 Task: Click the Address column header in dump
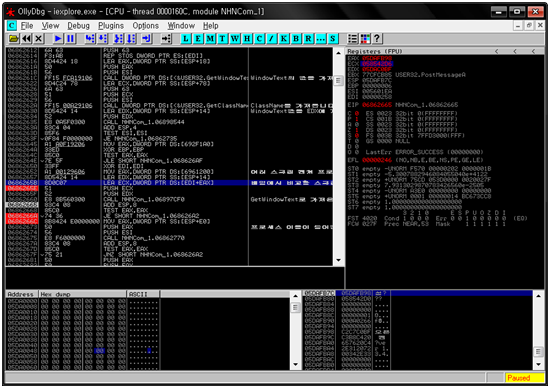[22, 294]
